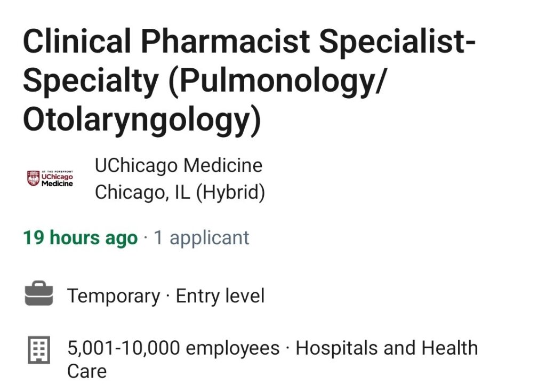Click the word Pulmonology in job title

click(x=277, y=81)
